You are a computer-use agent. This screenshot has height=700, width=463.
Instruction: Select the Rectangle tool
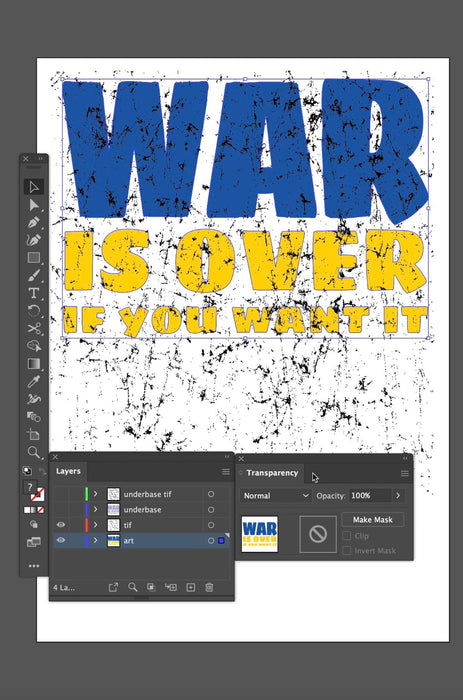pos(33,258)
